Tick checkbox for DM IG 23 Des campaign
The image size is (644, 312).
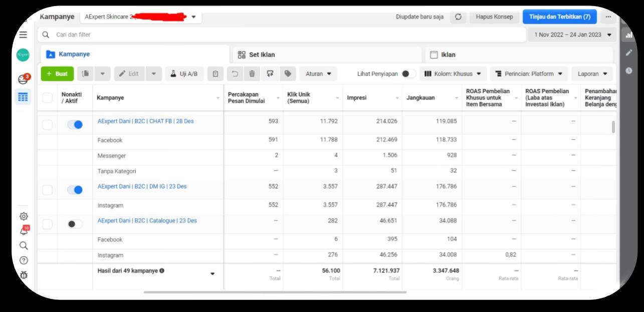pos(47,190)
